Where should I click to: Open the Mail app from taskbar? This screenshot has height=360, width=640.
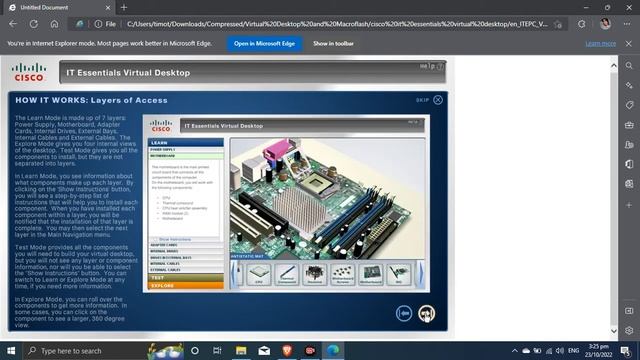(264, 351)
